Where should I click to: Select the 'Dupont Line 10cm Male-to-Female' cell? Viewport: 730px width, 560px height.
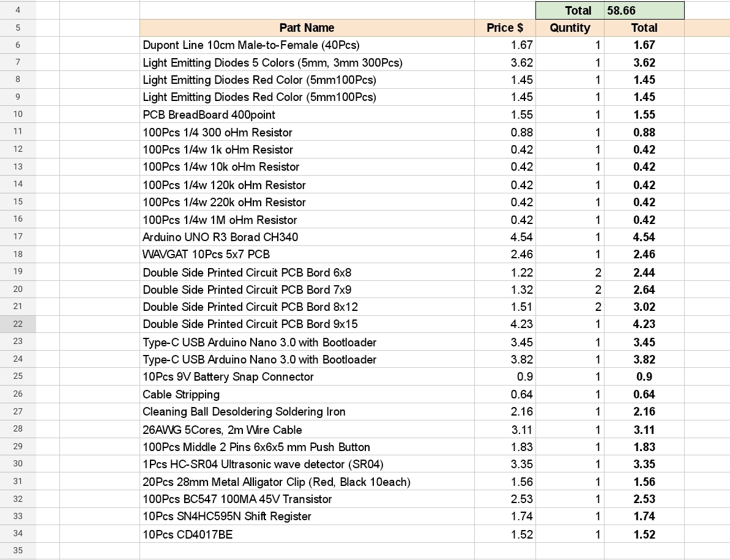pos(307,45)
